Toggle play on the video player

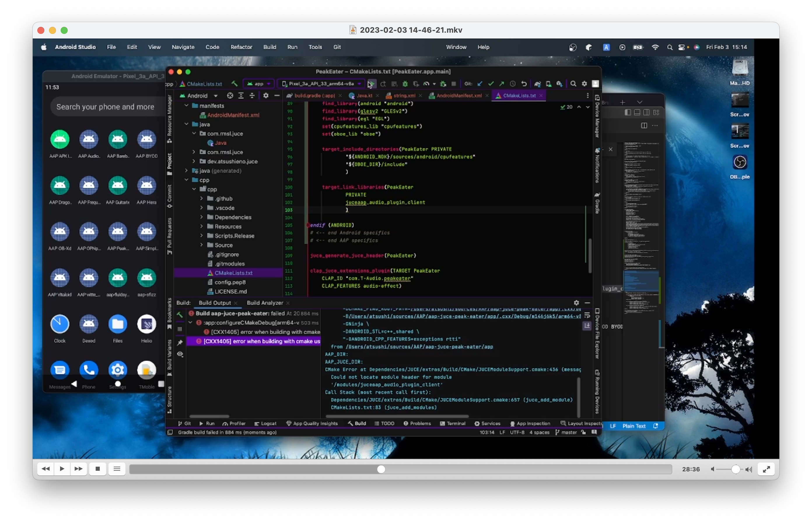(x=62, y=469)
